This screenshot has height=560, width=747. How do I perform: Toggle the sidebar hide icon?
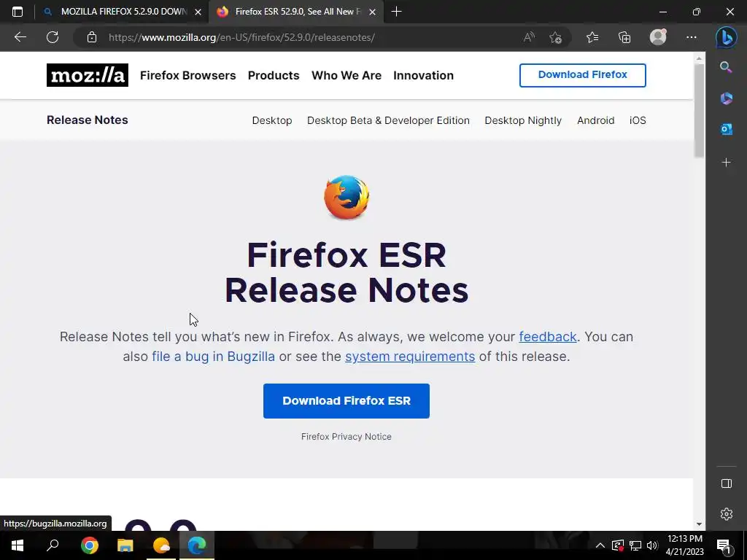[x=726, y=483]
